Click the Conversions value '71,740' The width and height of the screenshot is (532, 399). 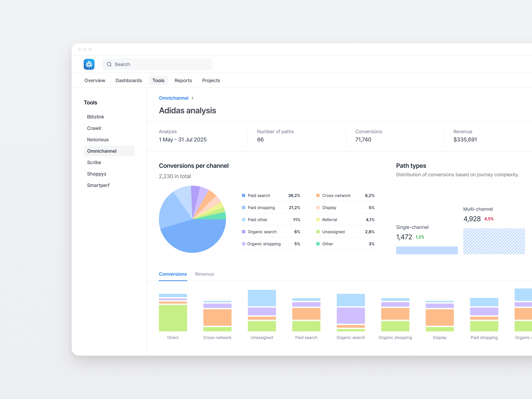363,139
